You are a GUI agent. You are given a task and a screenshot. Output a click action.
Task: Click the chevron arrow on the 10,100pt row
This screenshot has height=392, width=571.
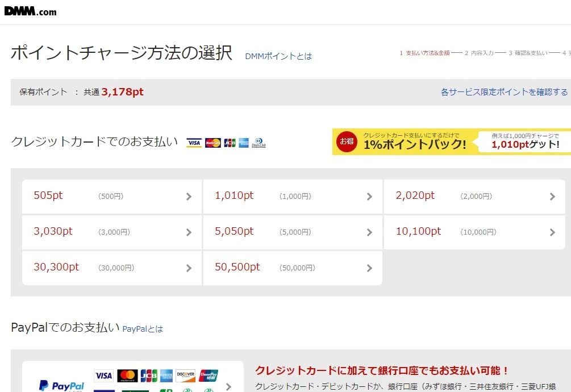(x=552, y=232)
